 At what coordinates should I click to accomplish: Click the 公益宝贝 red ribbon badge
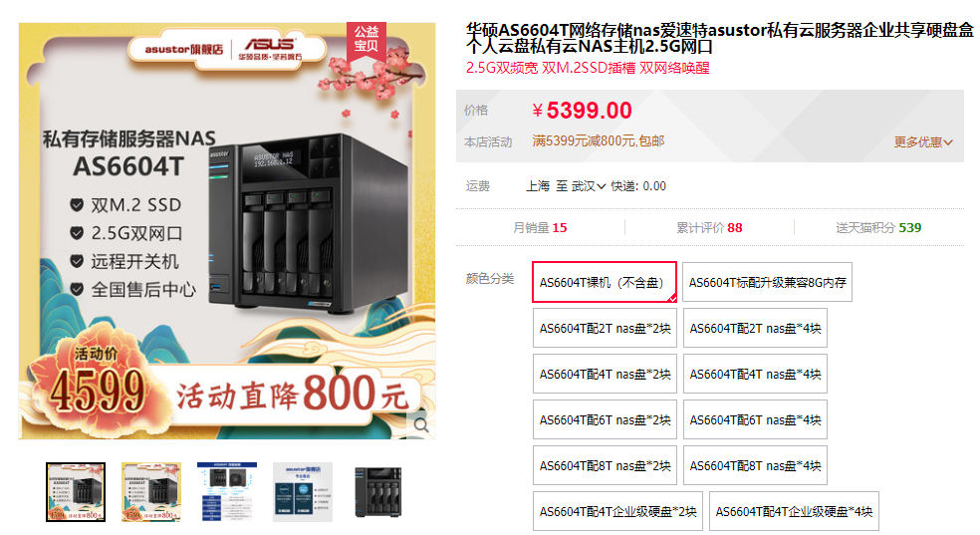pos(367,41)
